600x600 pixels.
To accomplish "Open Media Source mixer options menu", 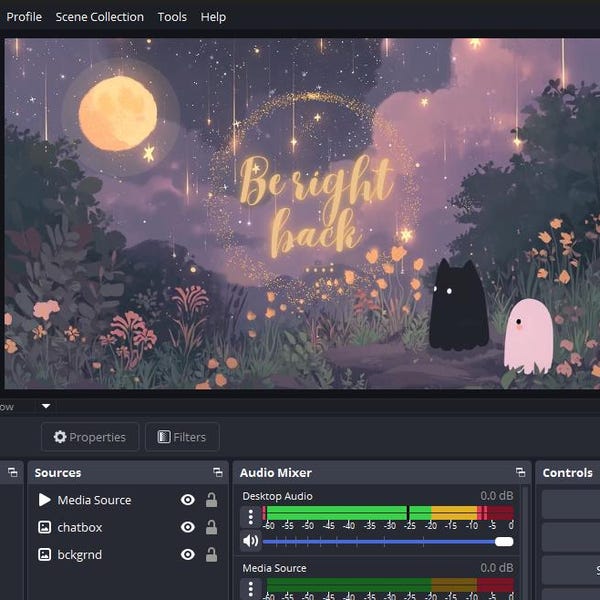I will (251, 589).
